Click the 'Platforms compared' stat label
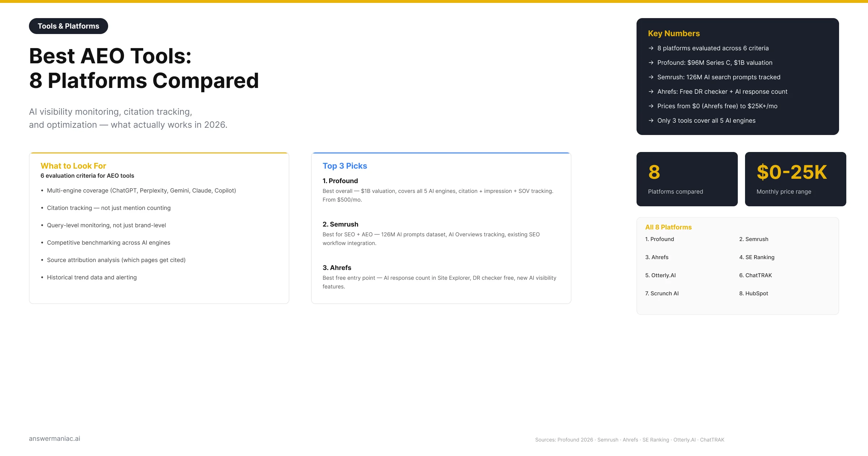The image size is (868, 456). point(675,191)
